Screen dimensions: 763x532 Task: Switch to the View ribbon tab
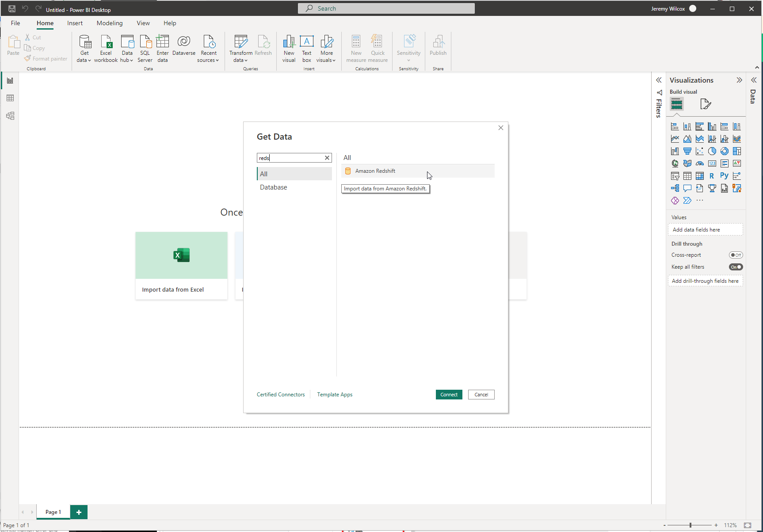pyautogui.click(x=143, y=23)
